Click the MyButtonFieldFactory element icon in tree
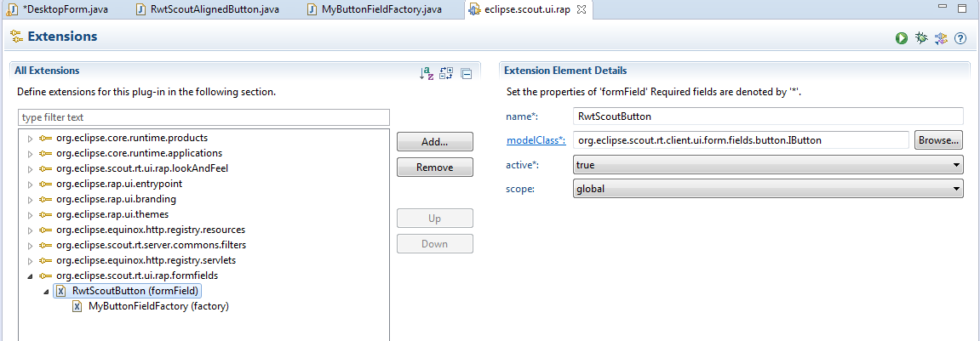This screenshot has width=980, height=341. [x=77, y=307]
